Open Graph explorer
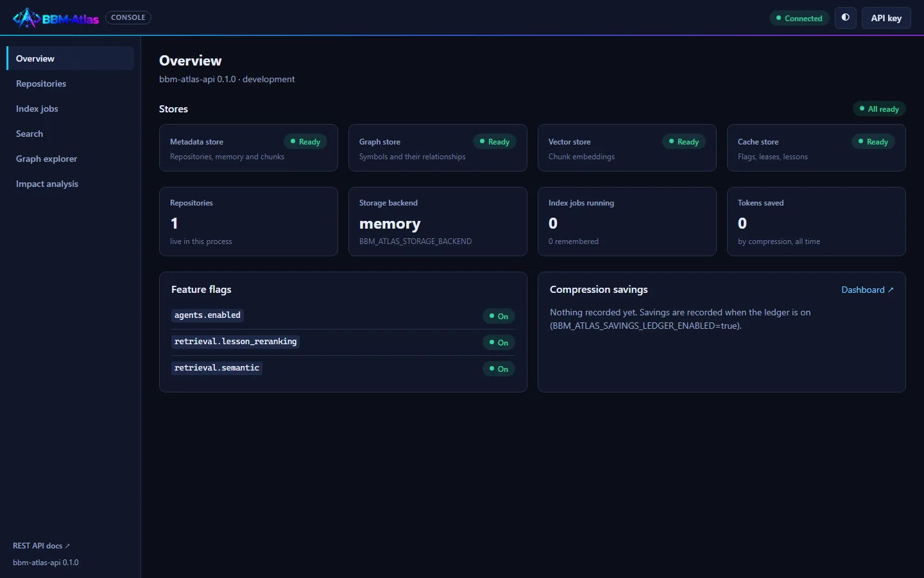The image size is (924, 578). point(71,159)
